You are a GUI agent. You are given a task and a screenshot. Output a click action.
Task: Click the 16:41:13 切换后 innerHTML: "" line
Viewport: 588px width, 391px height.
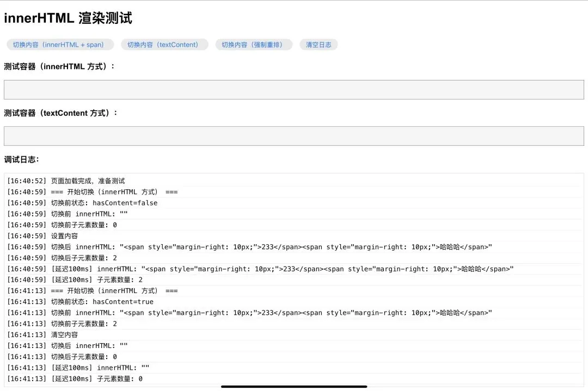(x=294, y=346)
